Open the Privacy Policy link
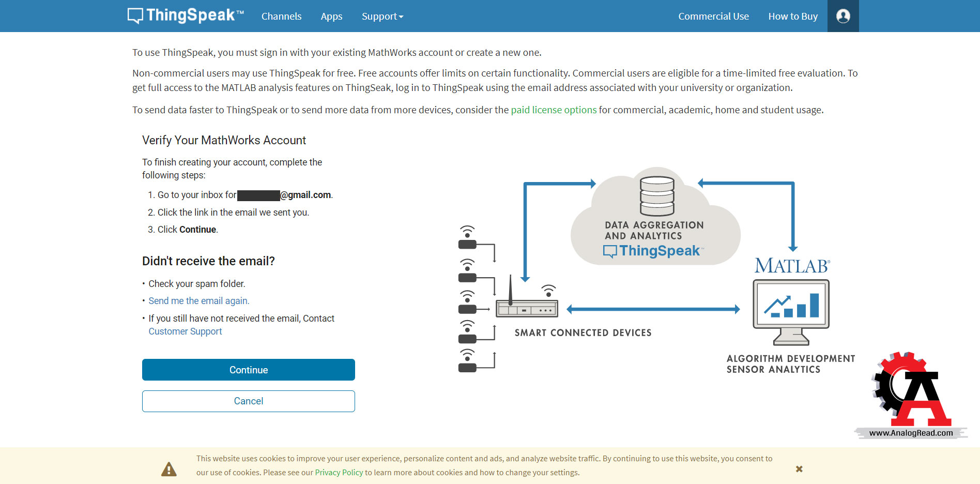This screenshot has height=484, width=980. click(339, 472)
